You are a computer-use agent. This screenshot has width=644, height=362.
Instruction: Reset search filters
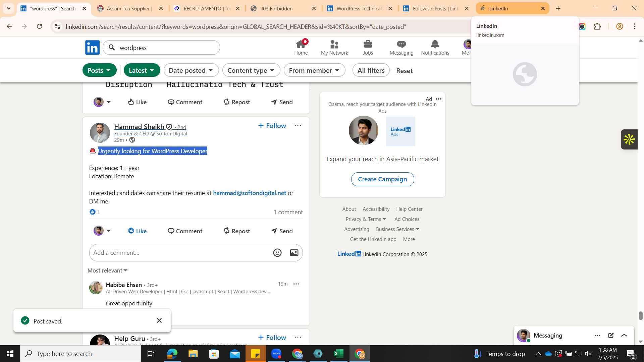[405, 71]
